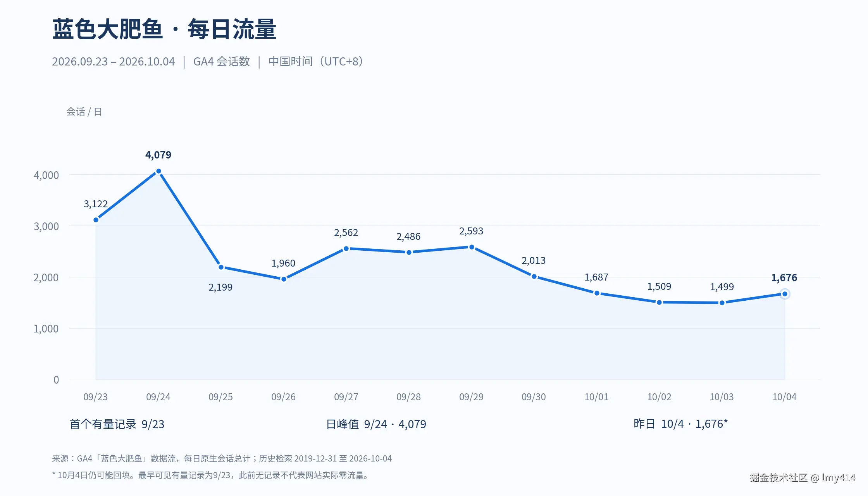Click the 来源：GA4 source footnote line
The height and width of the screenshot is (496, 868).
[x=222, y=459]
